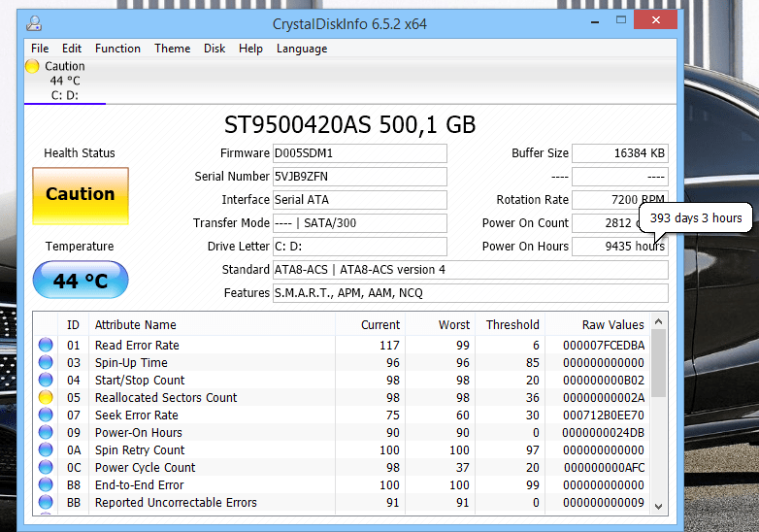This screenshot has width=759, height=532.
Task: Click the Features field S.M.A.R.T., APM, AAM, NCQ
Action: click(471, 293)
